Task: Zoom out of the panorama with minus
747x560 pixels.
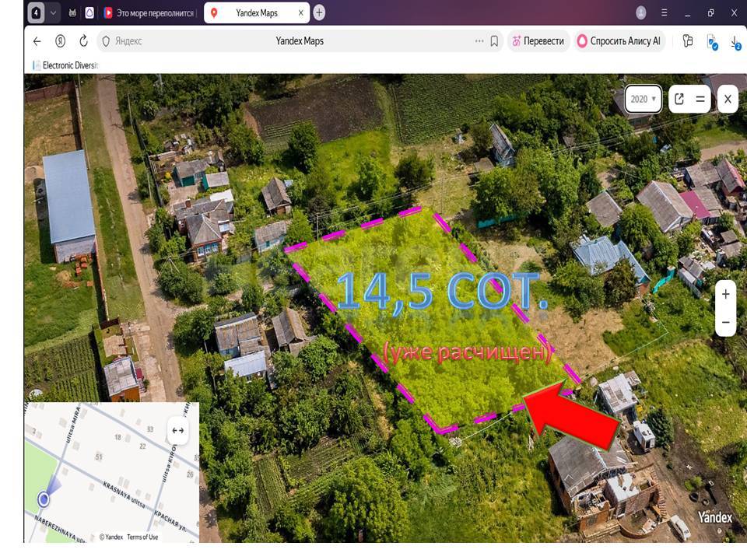Action: tap(725, 322)
